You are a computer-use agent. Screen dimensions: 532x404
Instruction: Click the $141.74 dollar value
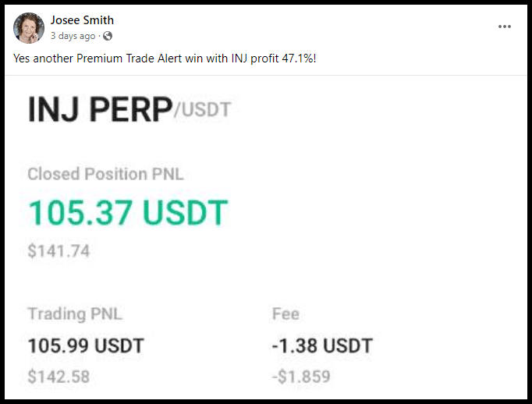coord(59,251)
